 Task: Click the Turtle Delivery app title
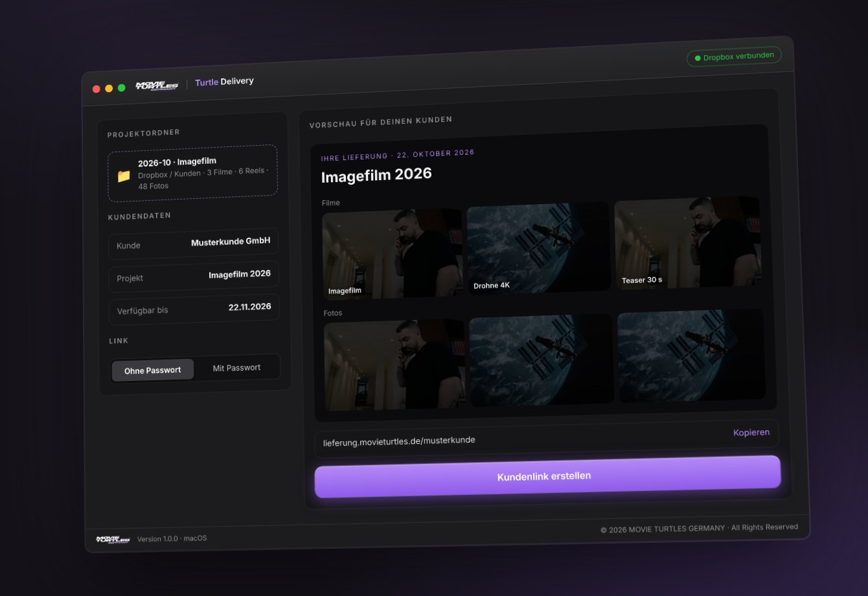(224, 82)
